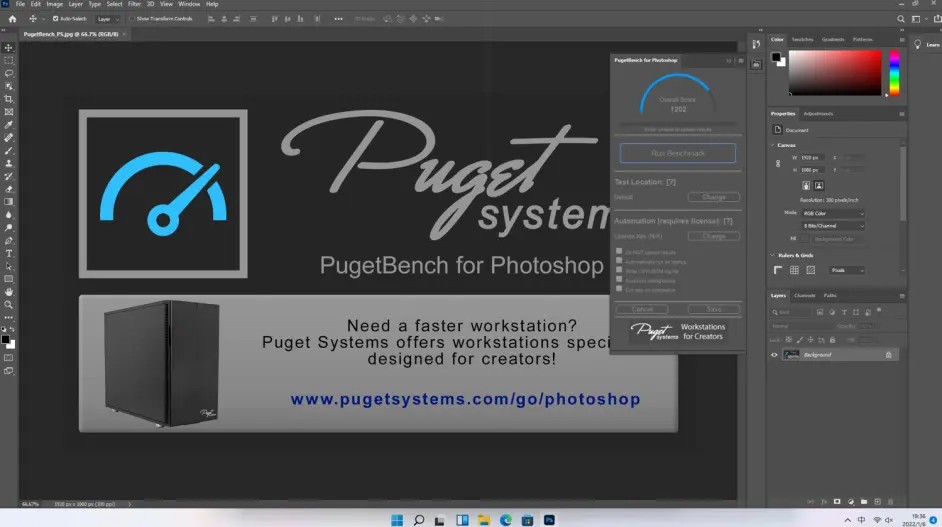Check Exit app on completion option
The image size is (942, 527).
click(619, 288)
